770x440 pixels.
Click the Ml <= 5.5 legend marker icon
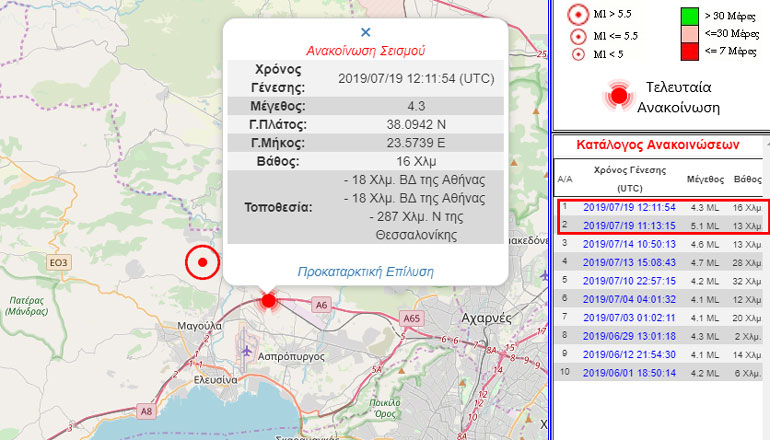[578, 36]
